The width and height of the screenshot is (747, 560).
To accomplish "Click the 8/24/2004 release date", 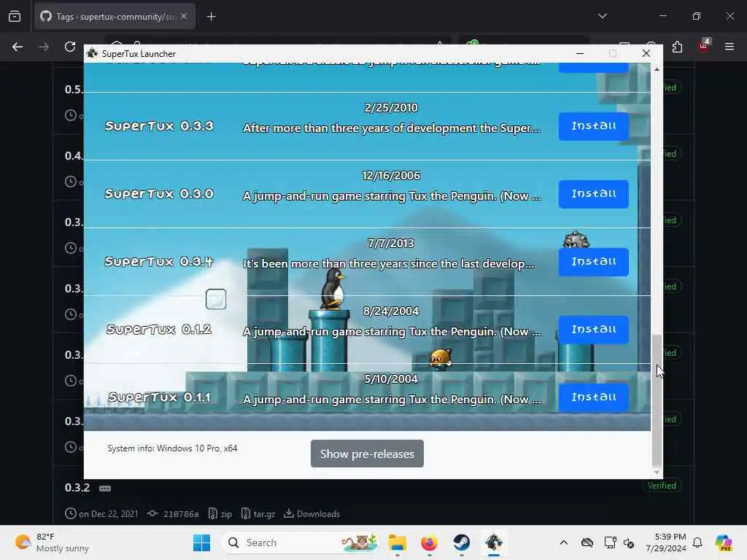I will (x=391, y=311).
